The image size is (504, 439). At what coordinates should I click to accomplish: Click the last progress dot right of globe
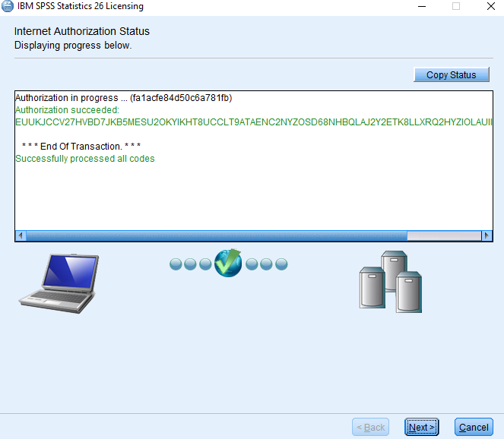(281, 264)
